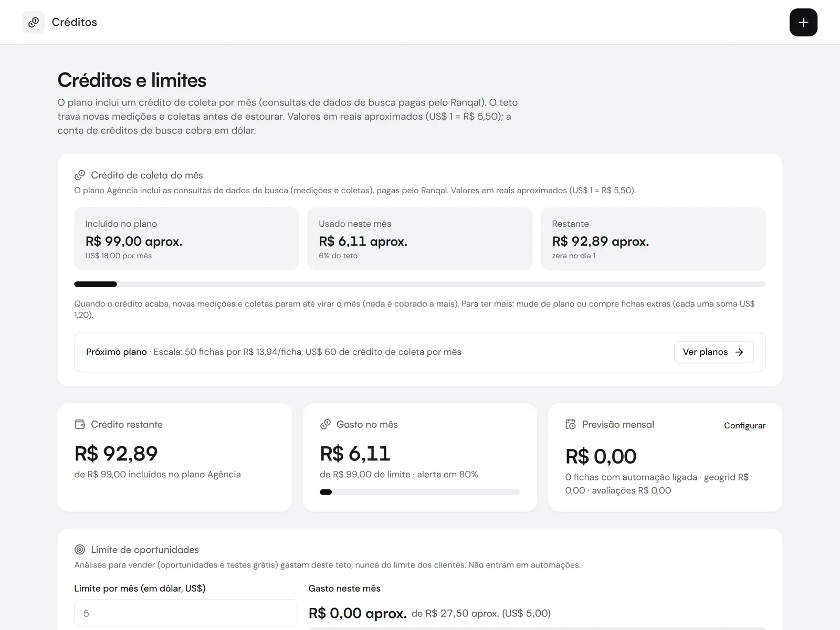This screenshot has width=840, height=630.
Task: Click the calendar clock icon by Previsão mensal
Action: (571, 424)
